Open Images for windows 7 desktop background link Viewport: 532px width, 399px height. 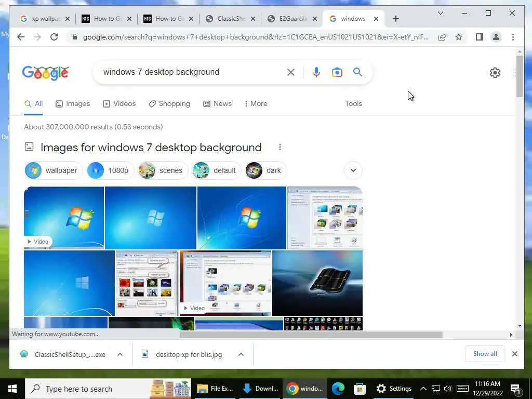click(x=151, y=147)
